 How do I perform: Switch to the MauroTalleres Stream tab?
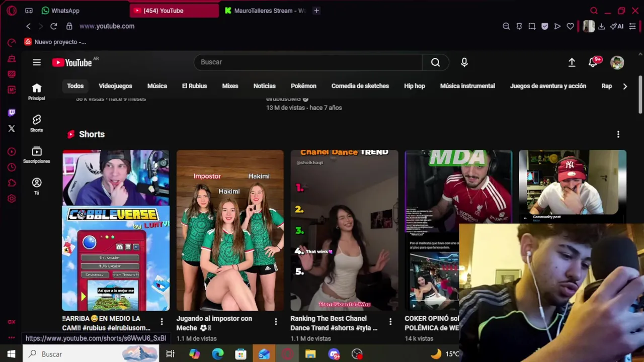click(266, 11)
